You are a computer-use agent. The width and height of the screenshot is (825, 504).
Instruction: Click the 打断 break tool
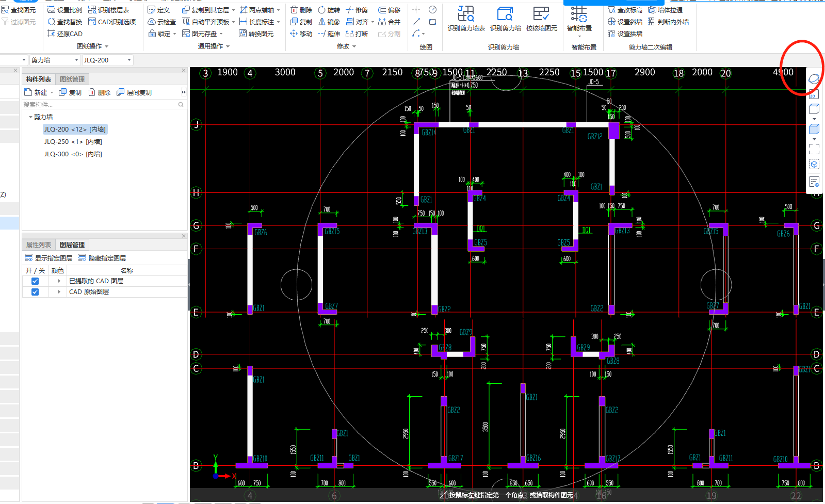point(357,34)
